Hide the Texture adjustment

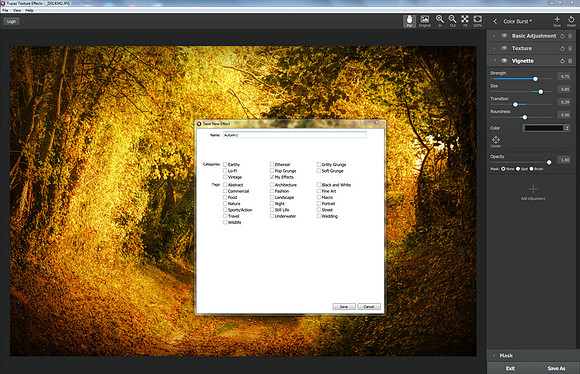pos(504,48)
